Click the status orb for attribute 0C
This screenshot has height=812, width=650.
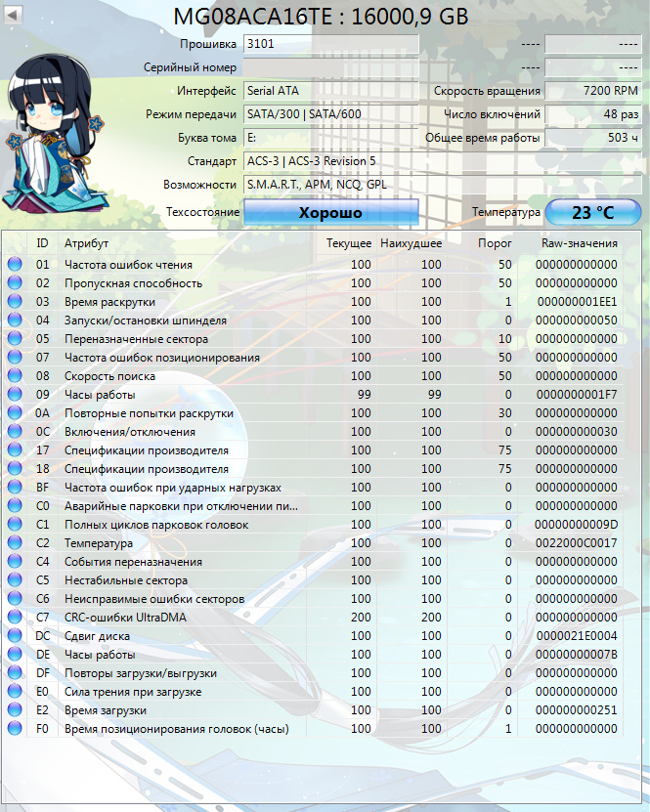click(15, 431)
